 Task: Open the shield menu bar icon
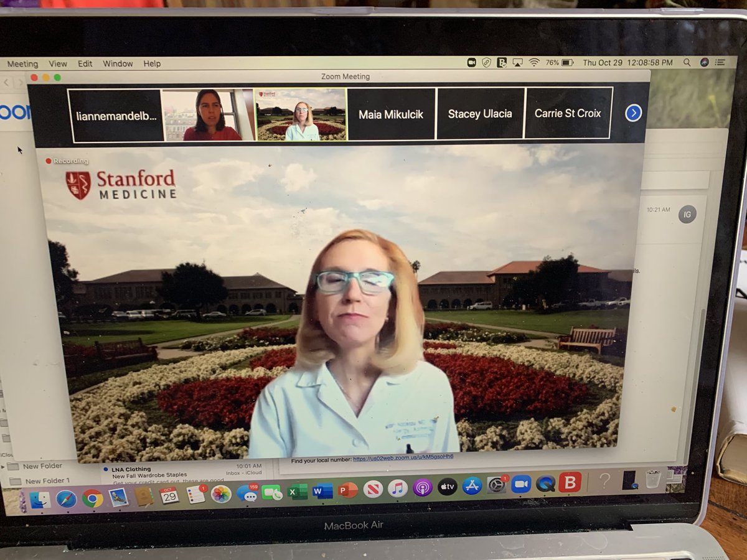click(486, 62)
